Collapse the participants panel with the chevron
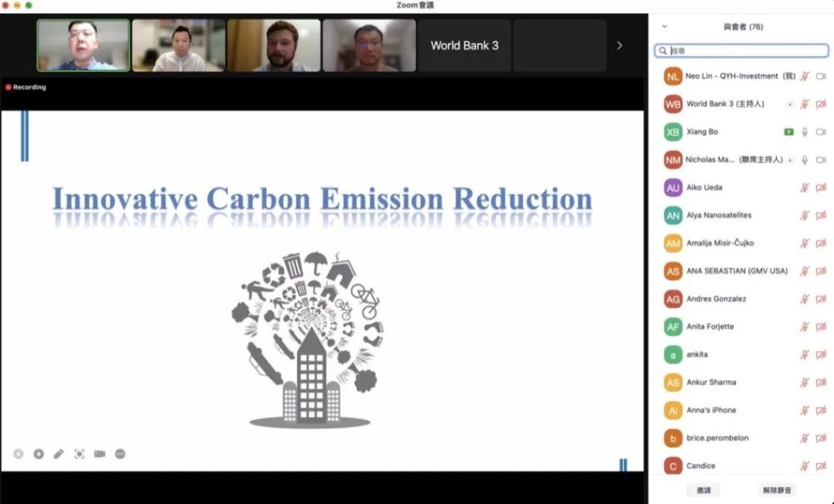The width and height of the screenshot is (834, 504). (665, 27)
